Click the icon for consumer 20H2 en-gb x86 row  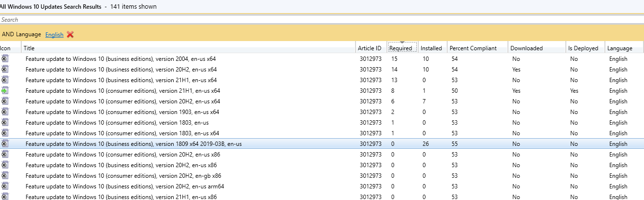tap(5, 176)
